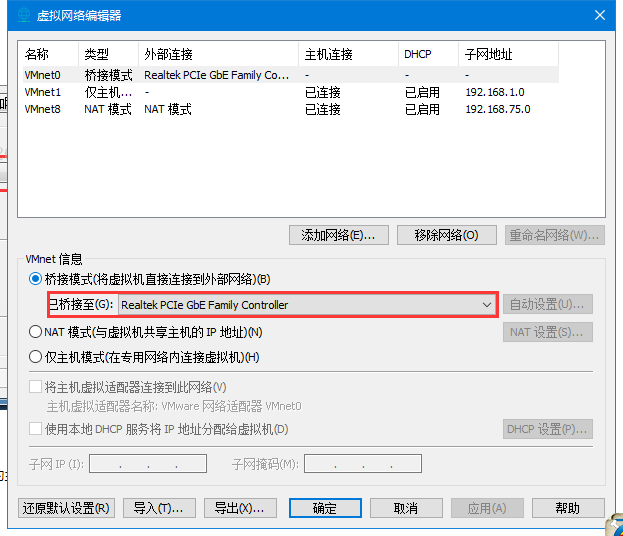This screenshot has height=536, width=623.
Task: Click the 外部连接 column header
Action: point(219,54)
